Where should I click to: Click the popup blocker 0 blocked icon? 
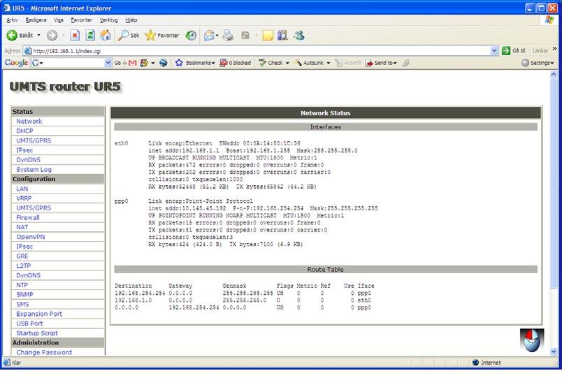223,63
